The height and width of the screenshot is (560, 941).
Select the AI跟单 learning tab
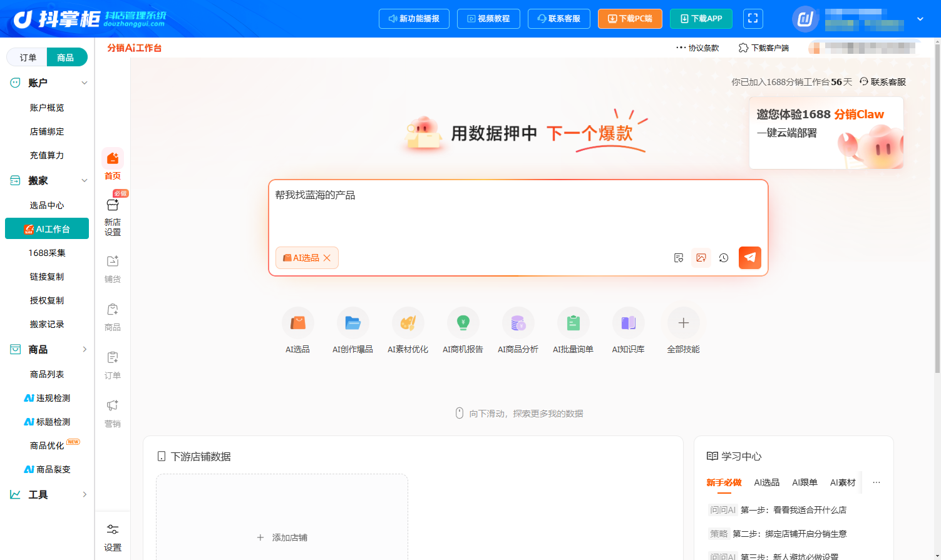coord(805,482)
